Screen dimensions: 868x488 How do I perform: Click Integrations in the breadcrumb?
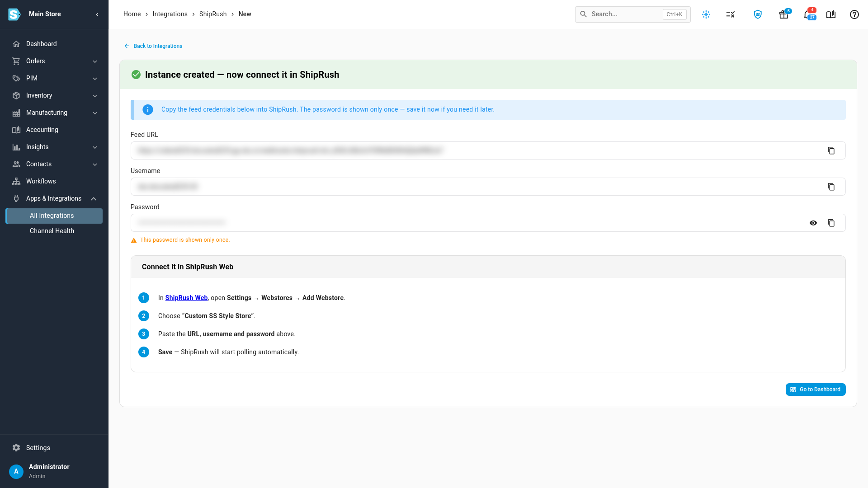pyautogui.click(x=170, y=14)
